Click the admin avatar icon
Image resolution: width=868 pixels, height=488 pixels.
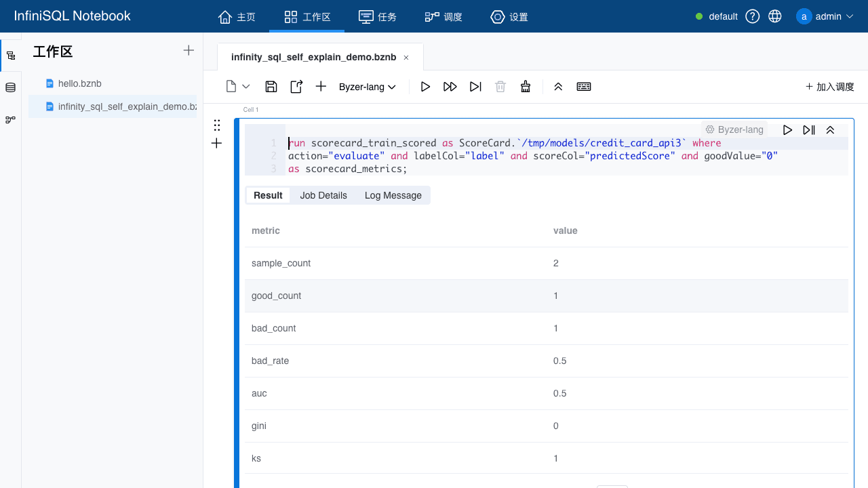(804, 16)
